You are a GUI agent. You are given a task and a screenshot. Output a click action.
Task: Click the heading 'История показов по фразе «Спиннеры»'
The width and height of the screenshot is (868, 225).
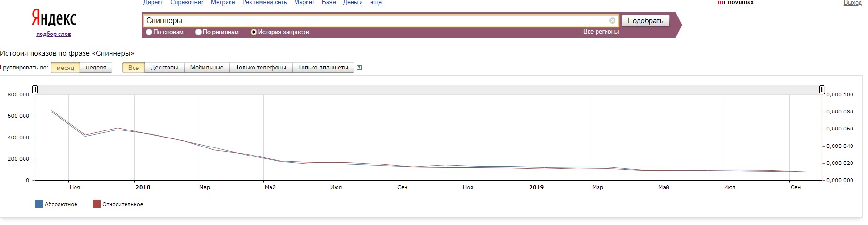click(67, 53)
